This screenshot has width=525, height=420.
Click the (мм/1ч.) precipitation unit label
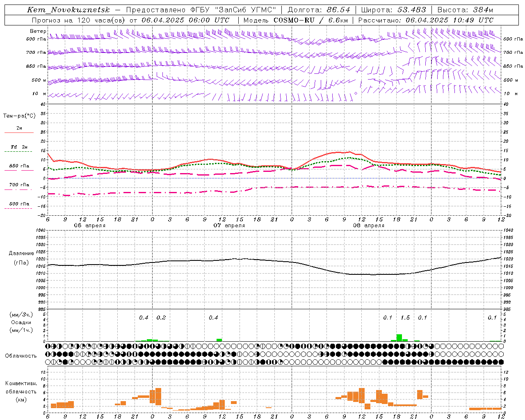[x=21, y=330]
